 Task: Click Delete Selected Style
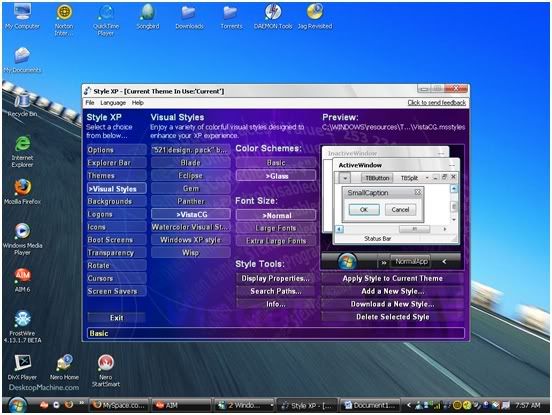tap(393, 317)
